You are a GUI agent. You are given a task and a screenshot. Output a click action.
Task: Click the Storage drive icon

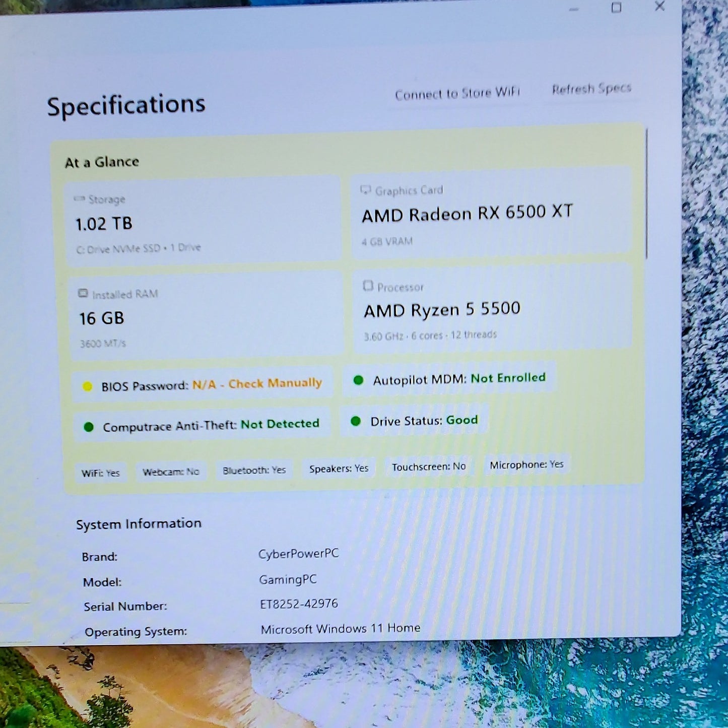[79, 199]
